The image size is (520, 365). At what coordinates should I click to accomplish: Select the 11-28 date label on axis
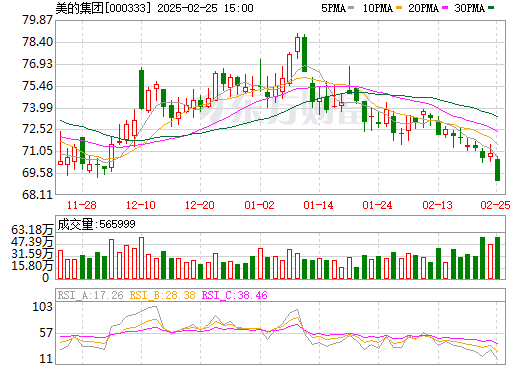(82, 205)
